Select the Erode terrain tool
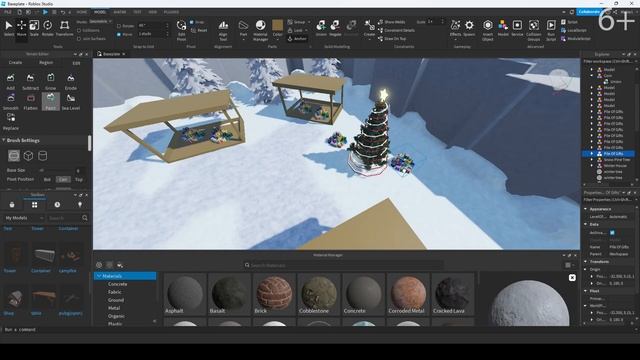This screenshot has width=640, height=360. [71, 81]
